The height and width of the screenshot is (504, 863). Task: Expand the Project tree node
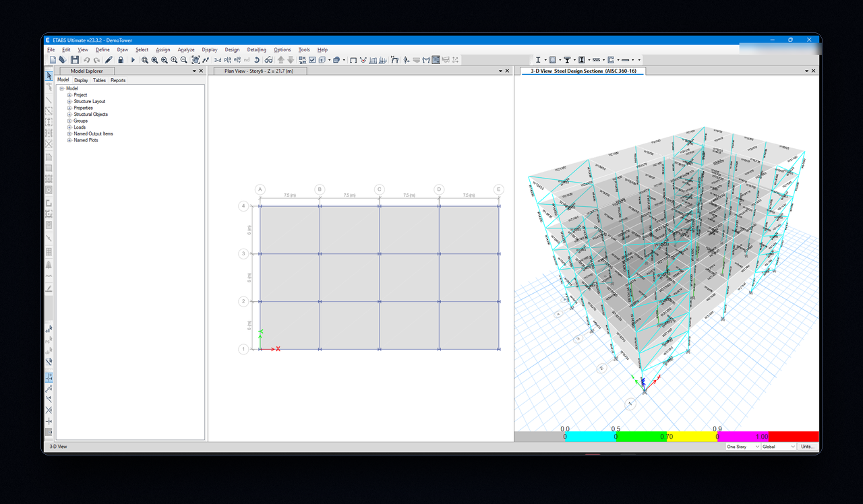[x=69, y=95]
